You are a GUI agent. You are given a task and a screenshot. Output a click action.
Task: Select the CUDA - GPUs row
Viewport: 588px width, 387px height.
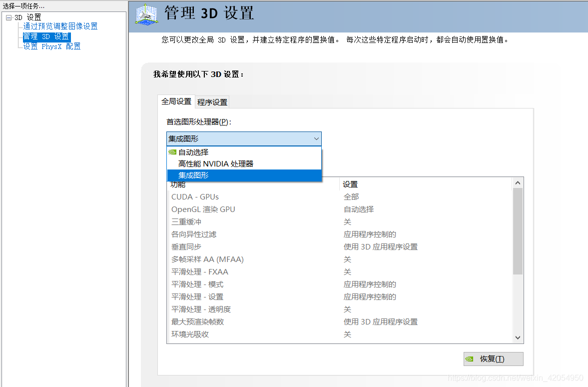pos(340,197)
